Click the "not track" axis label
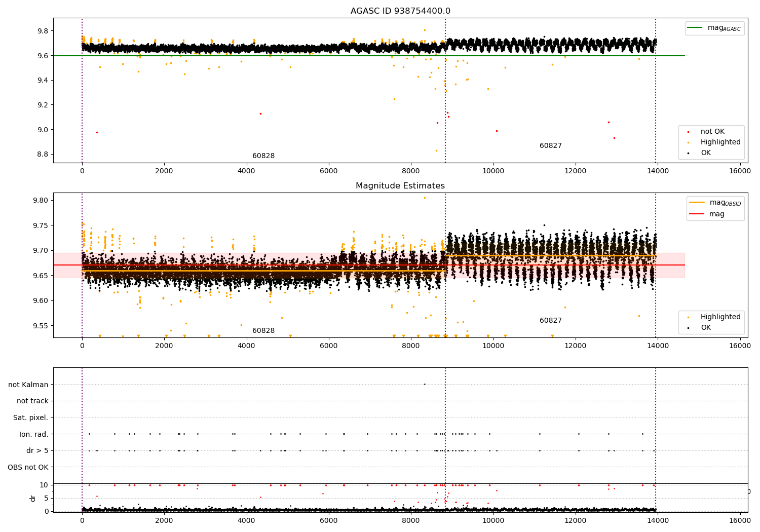Image resolution: width=760 pixels, height=532 pixels. 32,401
